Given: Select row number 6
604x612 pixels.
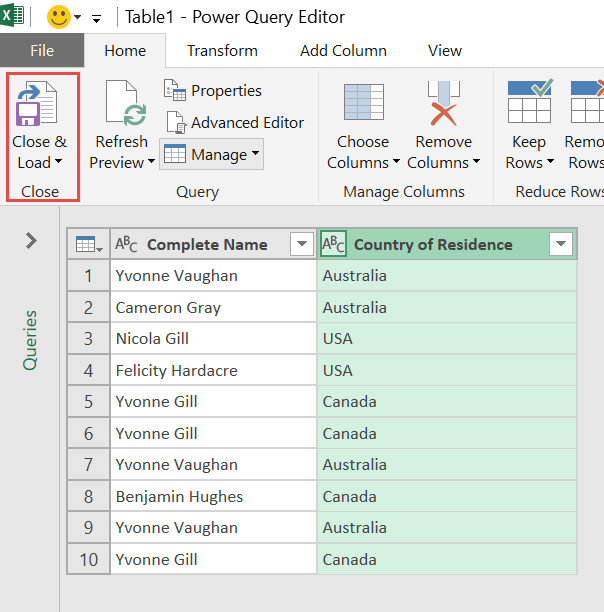Looking at the screenshot, I should (x=89, y=434).
